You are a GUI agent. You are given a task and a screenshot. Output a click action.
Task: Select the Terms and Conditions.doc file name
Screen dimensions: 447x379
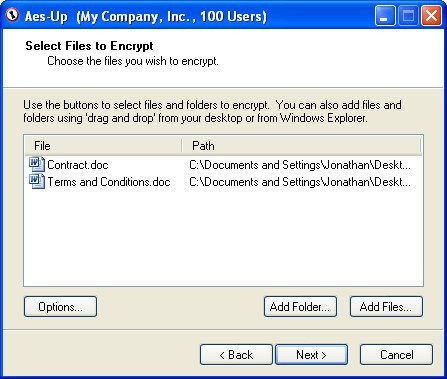coord(109,182)
